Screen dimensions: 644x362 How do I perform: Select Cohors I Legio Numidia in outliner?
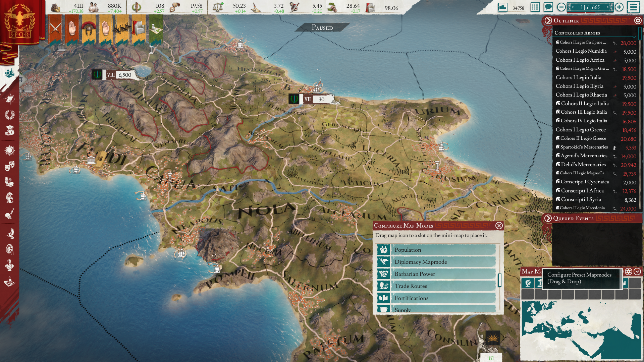[596, 51]
